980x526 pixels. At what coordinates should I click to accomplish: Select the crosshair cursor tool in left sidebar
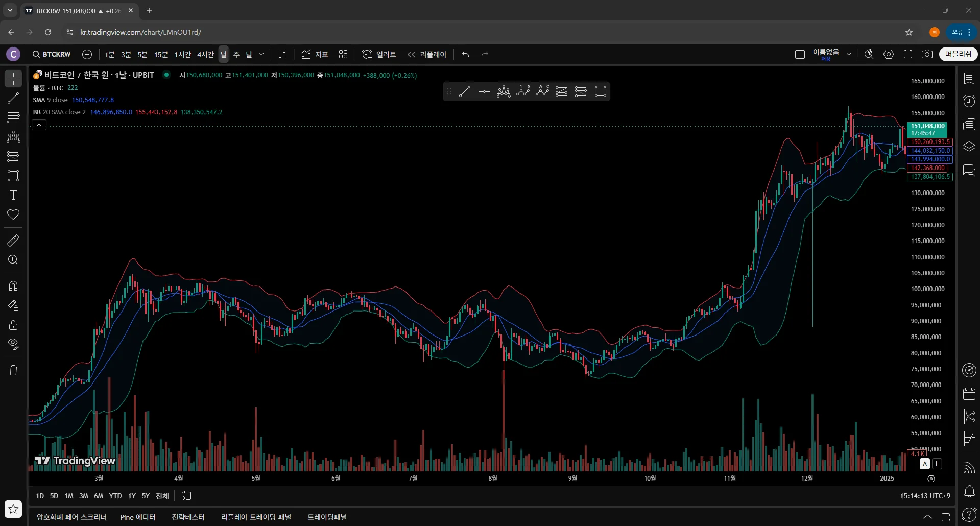(13, 79)
